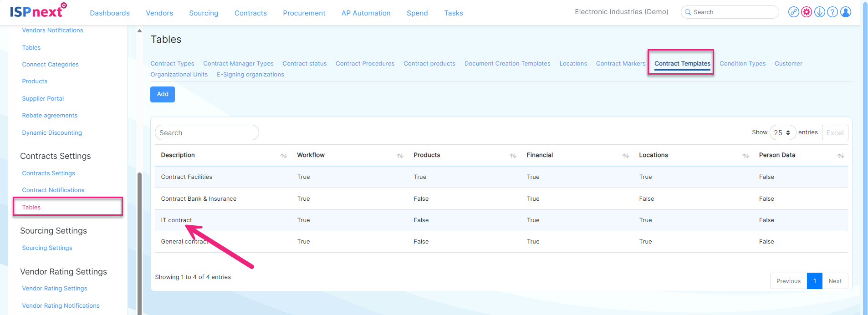Click the download arrow icon in header

(x=820, y=12)
